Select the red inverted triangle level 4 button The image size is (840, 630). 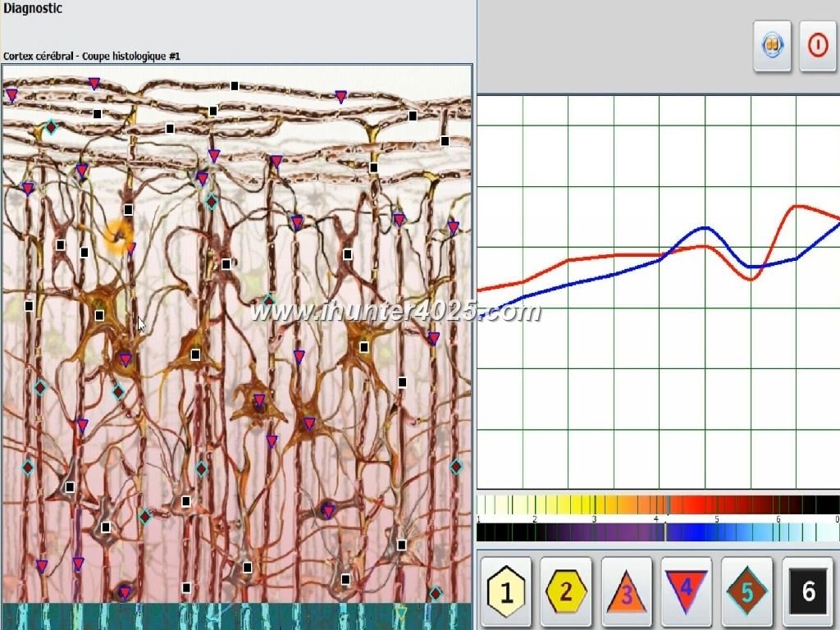(687, 591)
